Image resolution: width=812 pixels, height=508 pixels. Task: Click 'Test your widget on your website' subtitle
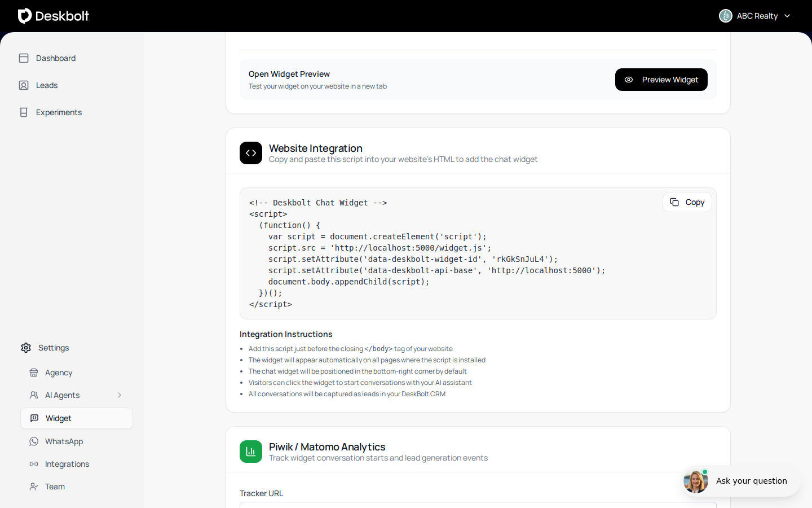point(317,86)
